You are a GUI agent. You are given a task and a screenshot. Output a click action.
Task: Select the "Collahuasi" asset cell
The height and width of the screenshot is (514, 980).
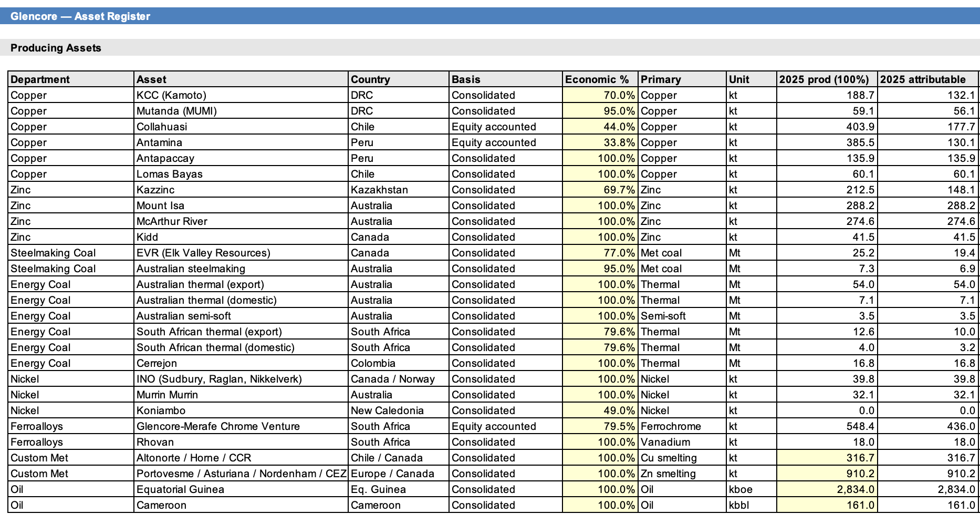point(241,127)
